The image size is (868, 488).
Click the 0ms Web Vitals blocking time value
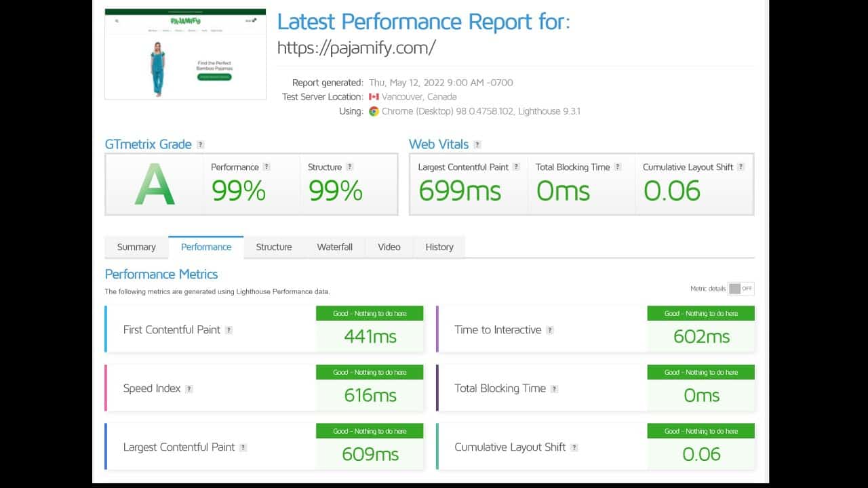tap(564, 191)
